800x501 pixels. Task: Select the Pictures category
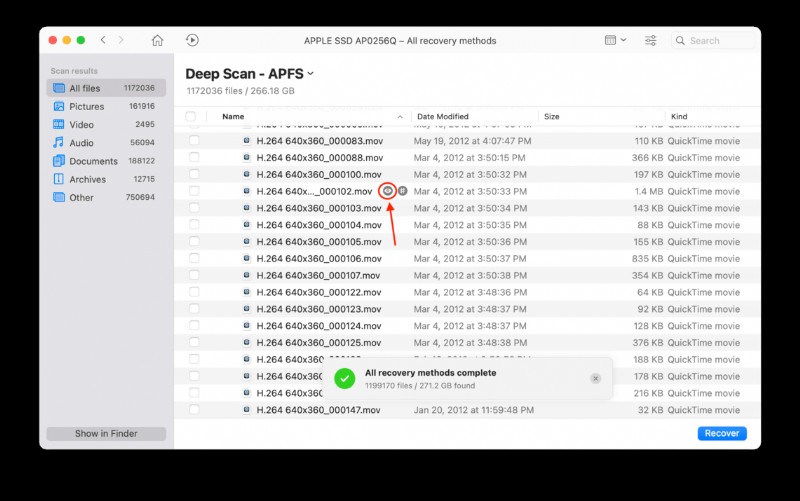pyautogui.click(x=106, y=106)
